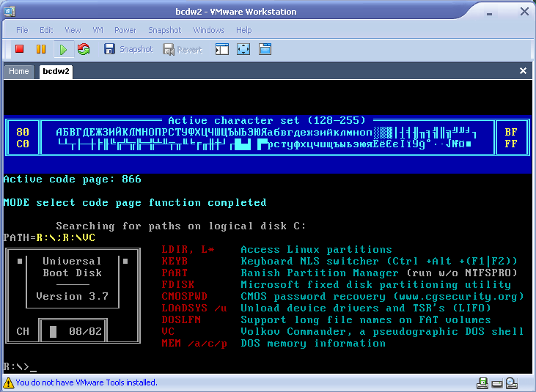Click the red VC command text
Viewport: 536px width, 392px height.
168,332
